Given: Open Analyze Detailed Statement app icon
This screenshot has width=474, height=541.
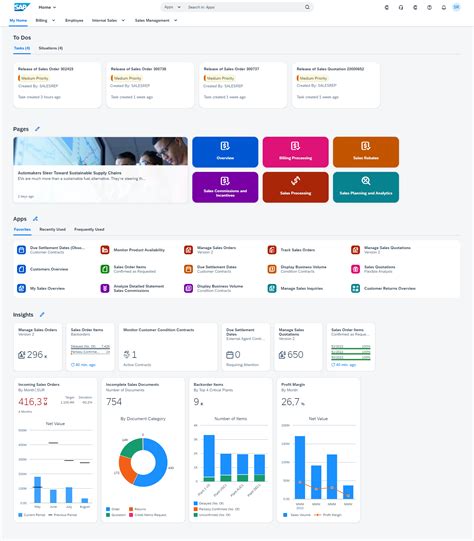Looking at the screenshot, I should tap(105, 288).
